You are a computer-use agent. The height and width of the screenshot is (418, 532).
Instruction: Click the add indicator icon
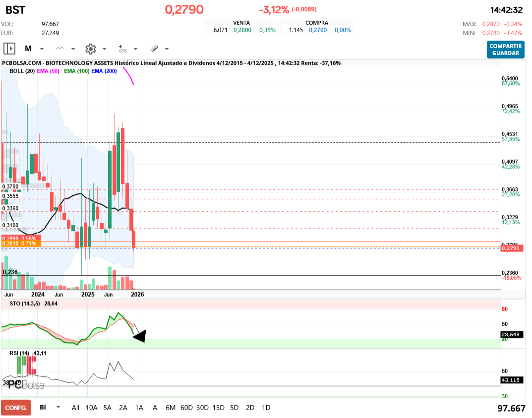point(122,49)
